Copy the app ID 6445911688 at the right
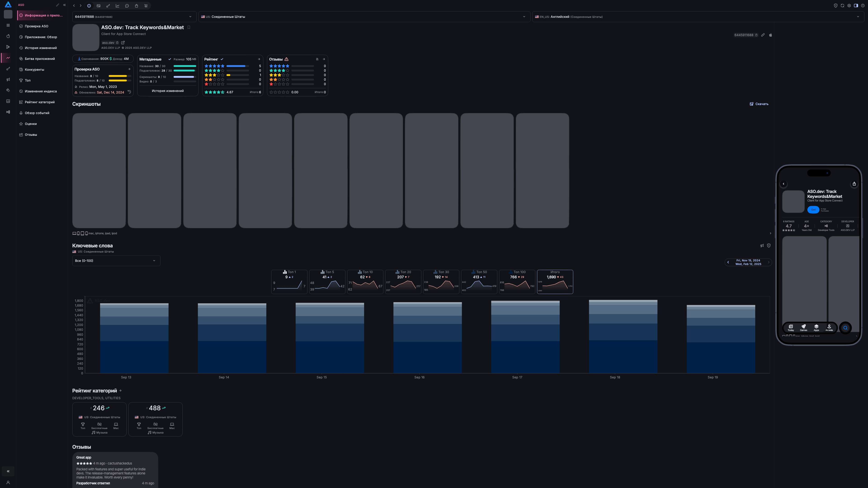This screenshot has width=868, height=488. [x=757, y=35]
